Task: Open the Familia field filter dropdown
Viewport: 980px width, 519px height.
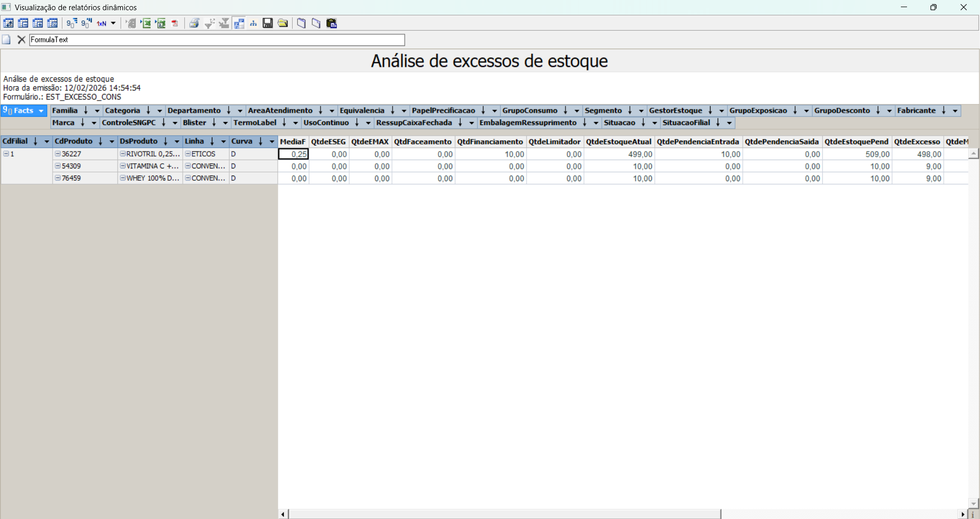Action: tap(97, 111)
